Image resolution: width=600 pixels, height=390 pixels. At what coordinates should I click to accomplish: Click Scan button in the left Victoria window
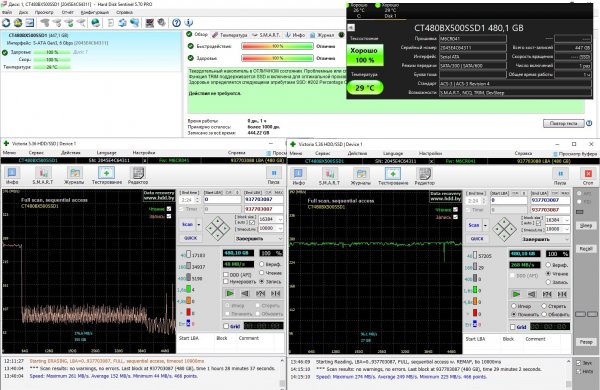click(188, 225)
